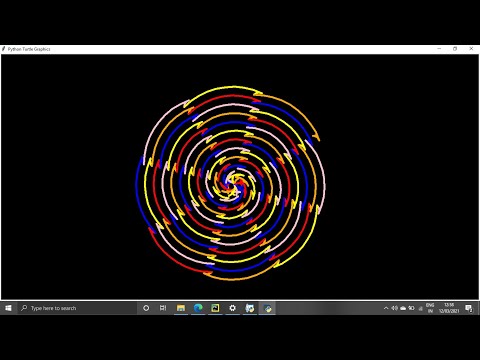Open ENG IN language indicator
Viewport: 480px width, 360px height.
pyautogui.click(x=430, y=308)
